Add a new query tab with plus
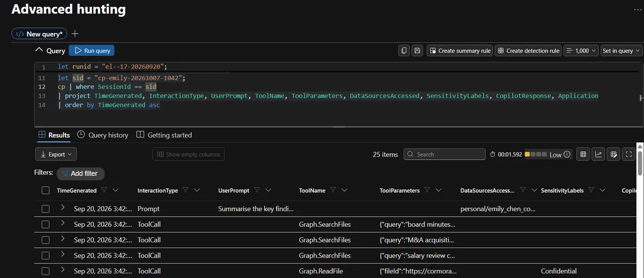The image size is (644, 278). 75,33
